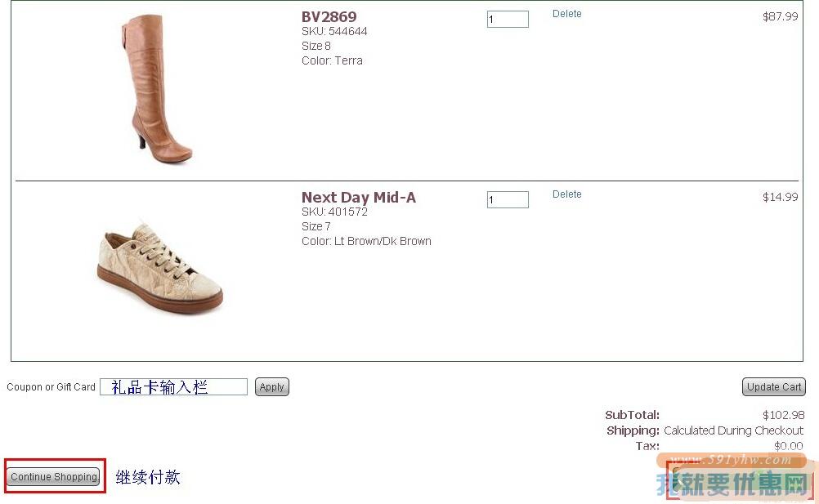Click the SKU: 401572 text
This screenshot has height=504, width=819.
pyautogui.click(x=334, y=212)
